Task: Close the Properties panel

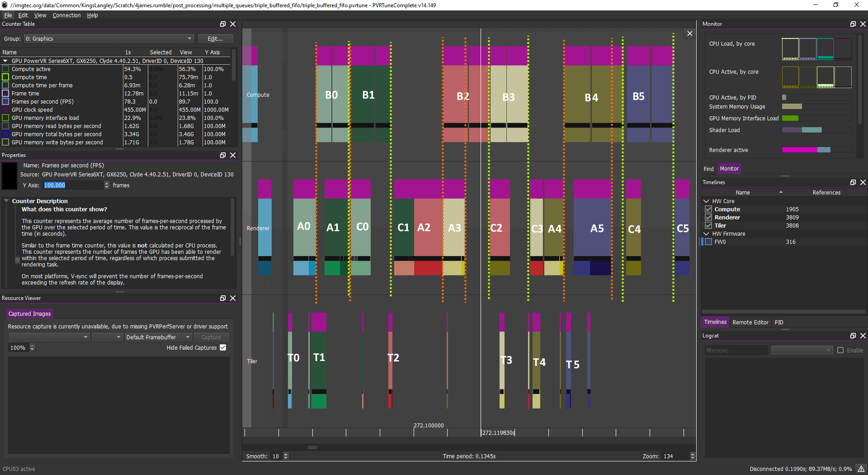Action: click(x=233, y=155)
